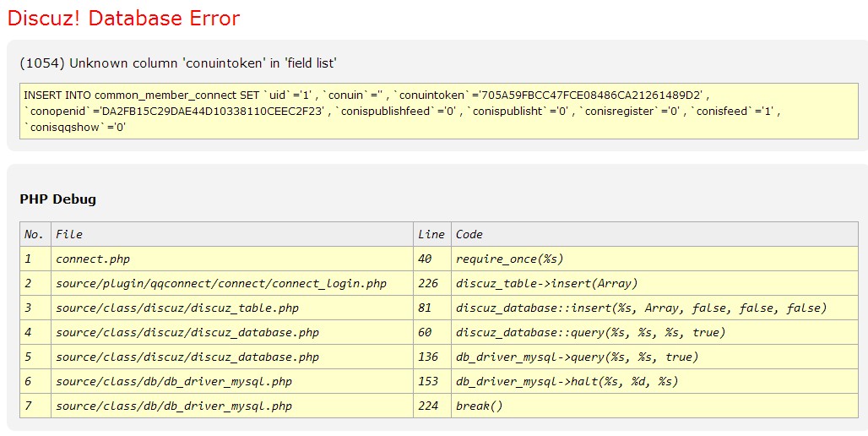
Task: Click the File column header
Action: point(69,234)
